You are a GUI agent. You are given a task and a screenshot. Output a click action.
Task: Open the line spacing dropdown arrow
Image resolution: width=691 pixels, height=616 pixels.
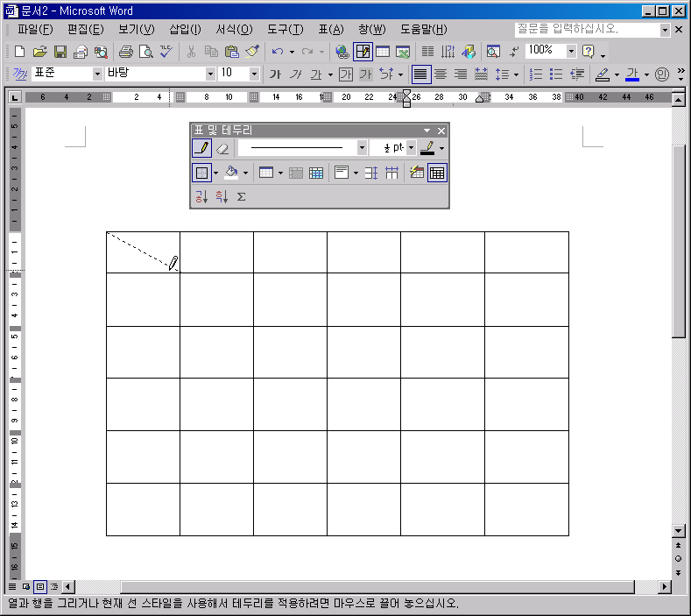[x=516, y=74]
